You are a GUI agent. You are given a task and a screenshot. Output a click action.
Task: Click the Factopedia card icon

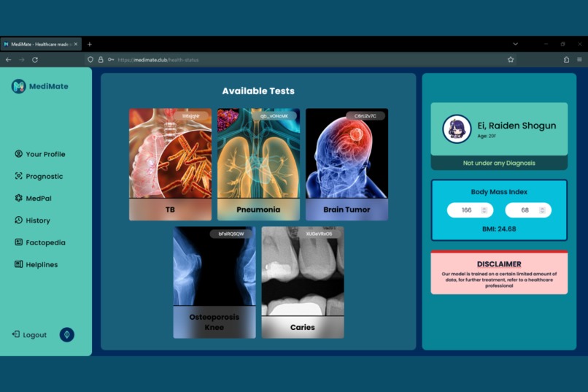pos(18,242)
